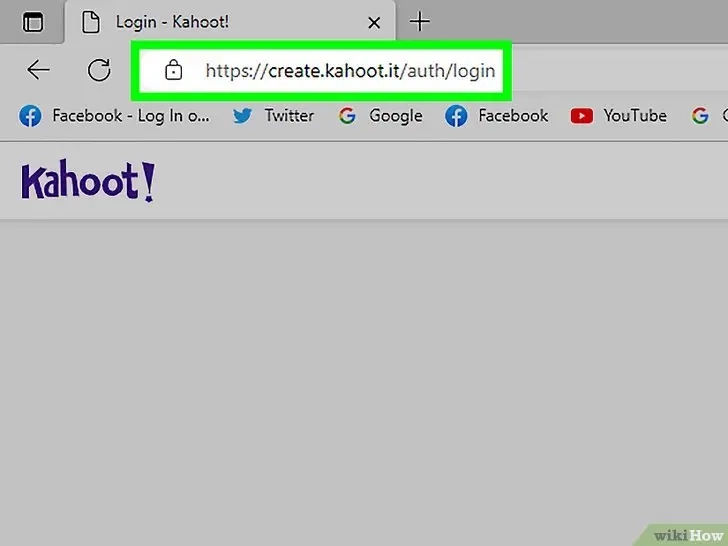Close the Login - Kahoot! tab

coord(374,22)
